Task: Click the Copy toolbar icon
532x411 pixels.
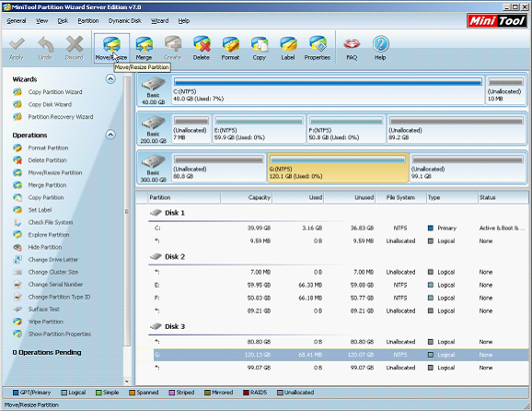Action: point(260,48)
